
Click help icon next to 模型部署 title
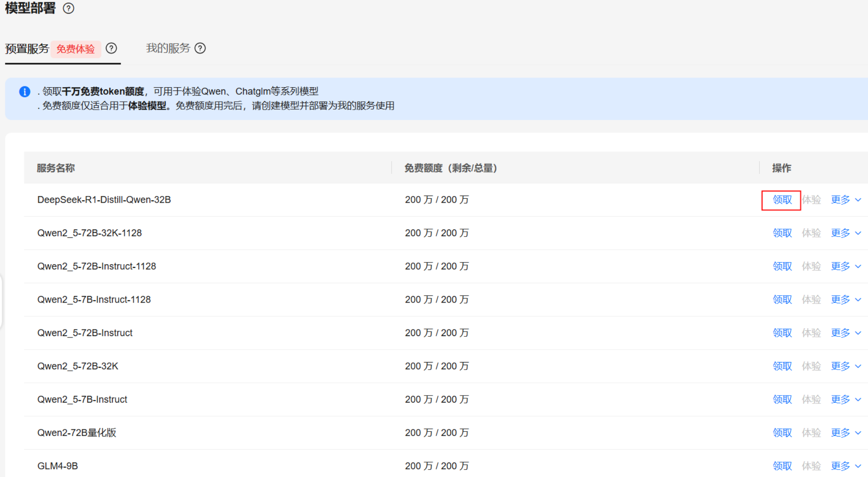coord(69,8)
